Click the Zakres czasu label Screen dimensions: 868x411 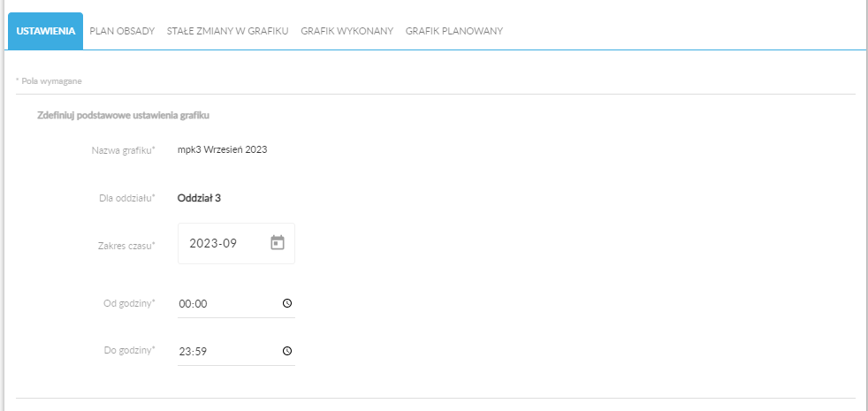point(126,246)
